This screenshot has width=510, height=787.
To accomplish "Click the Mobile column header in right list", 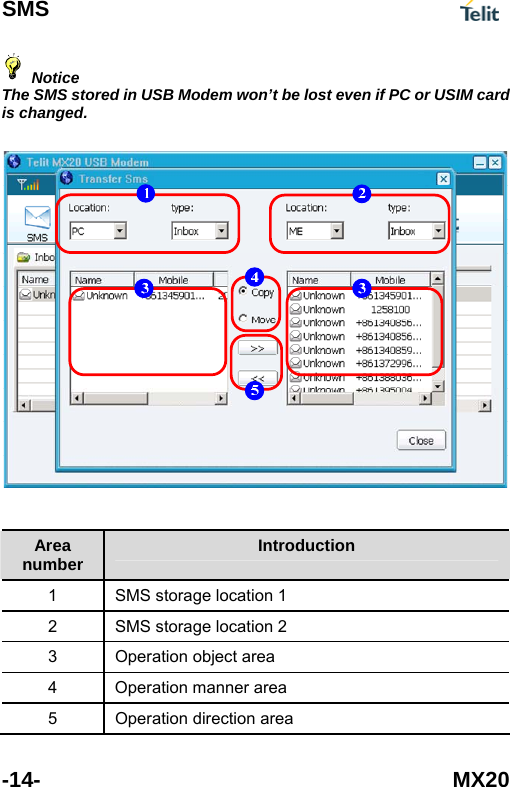I will tap(390, 280).
